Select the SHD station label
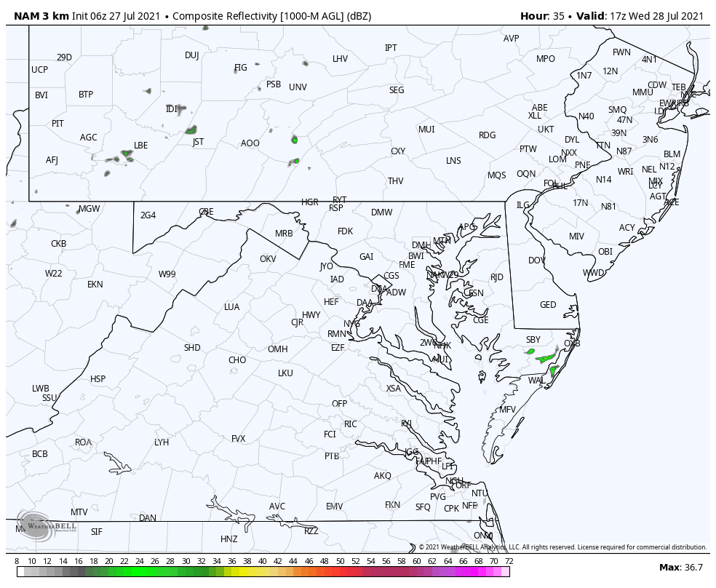This screenshot has width=716, height=588. click(192, 348)
